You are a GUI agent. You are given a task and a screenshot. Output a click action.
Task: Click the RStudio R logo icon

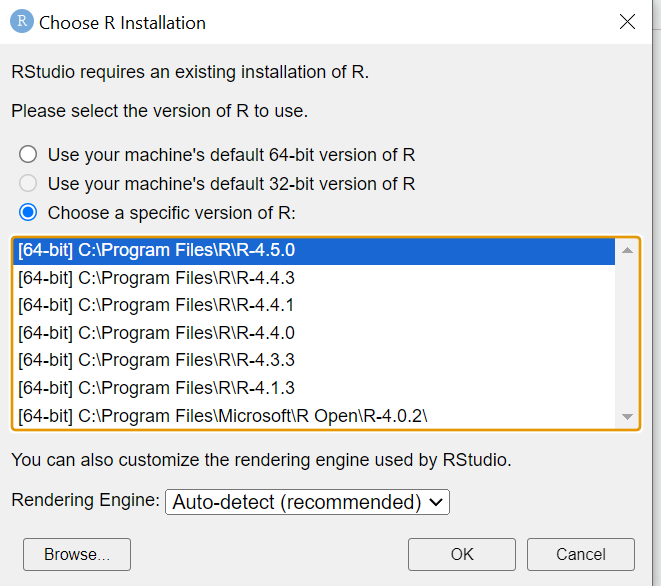tap(22, 22)
